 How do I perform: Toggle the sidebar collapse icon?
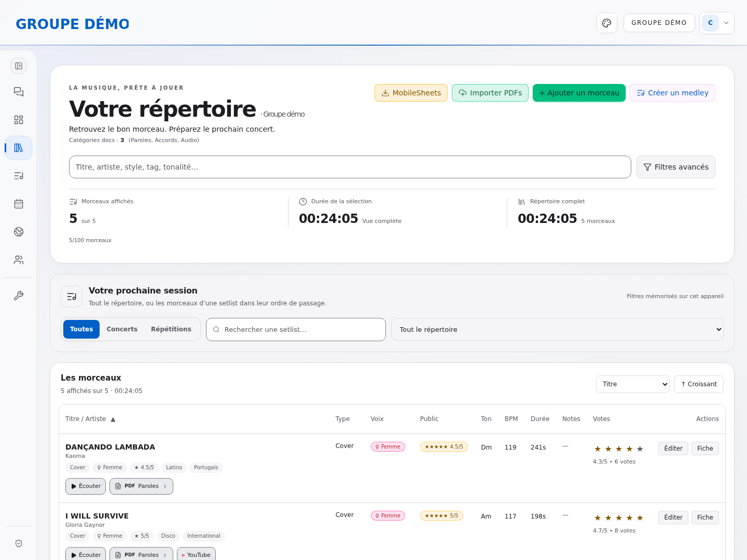19,66
